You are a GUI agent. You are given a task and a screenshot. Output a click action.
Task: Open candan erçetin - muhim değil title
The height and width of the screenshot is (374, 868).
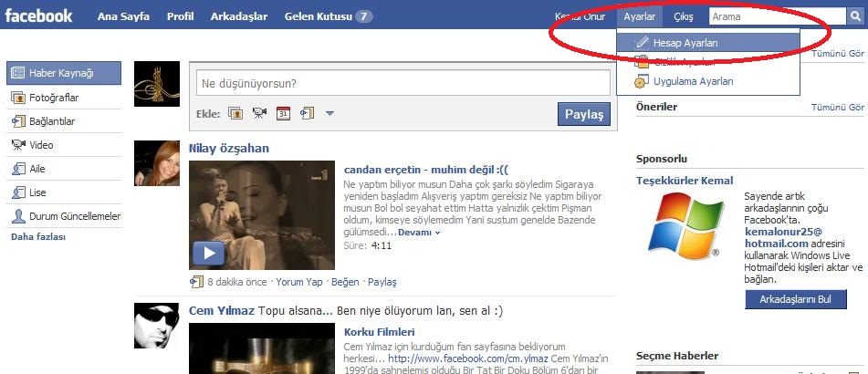[x=426, y=170]
